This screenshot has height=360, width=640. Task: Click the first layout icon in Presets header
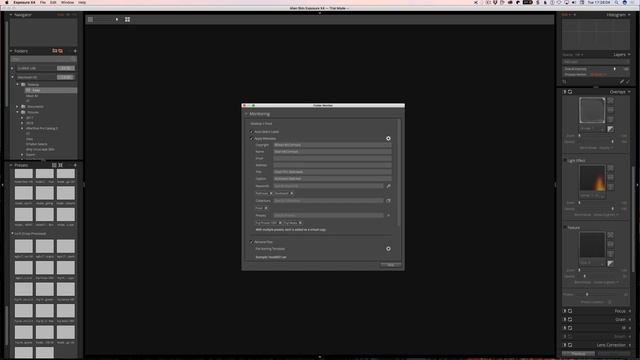[x=54, y=165]
